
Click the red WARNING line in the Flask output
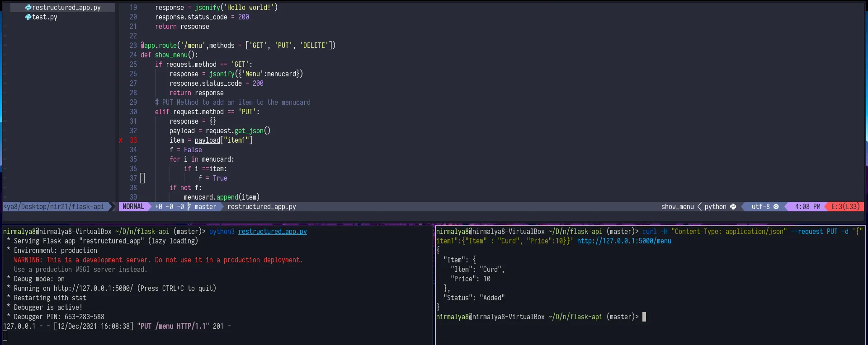pyautogui.click(x=158, y=260)
